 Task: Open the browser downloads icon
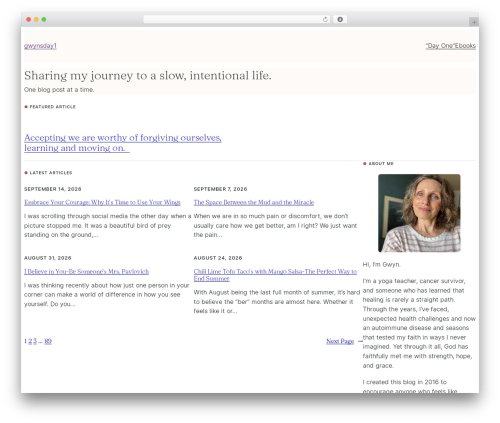[x=340, y=20]
